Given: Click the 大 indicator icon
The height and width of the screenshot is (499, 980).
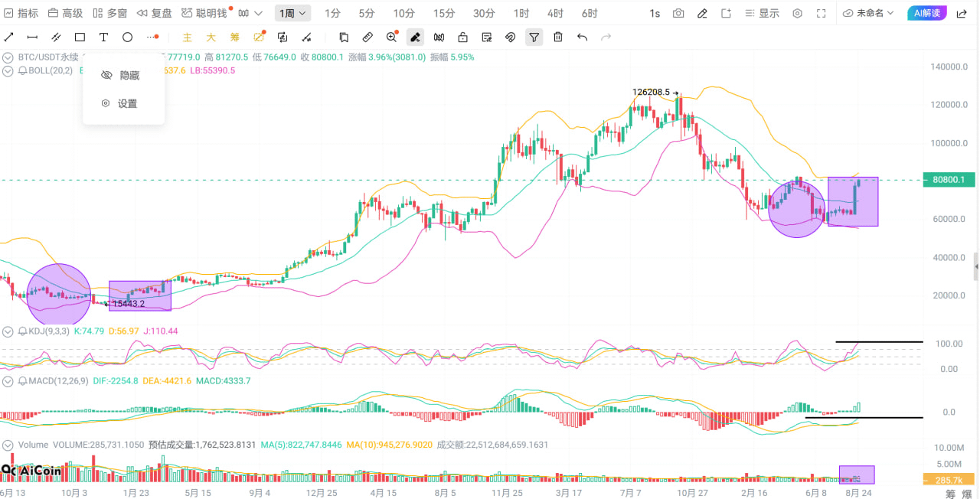Looking at the screenshot, I should (211, 37).
